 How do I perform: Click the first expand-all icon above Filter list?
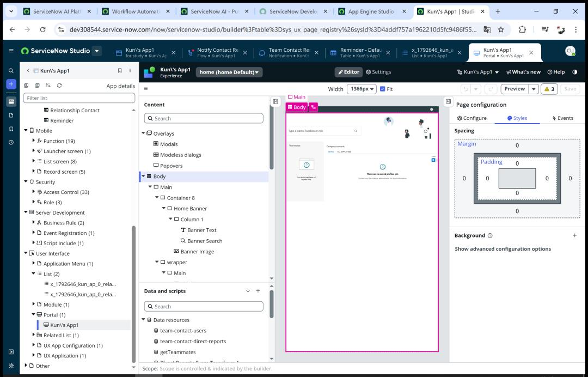click(x=26, y=86)
